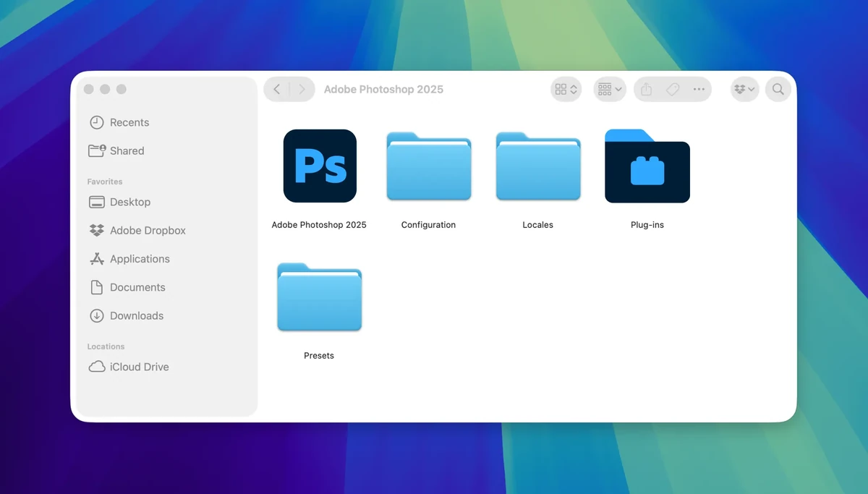This screenshot has width=868, height=494.
Task: Select the Locales folder icon
Action: (538, 166)
